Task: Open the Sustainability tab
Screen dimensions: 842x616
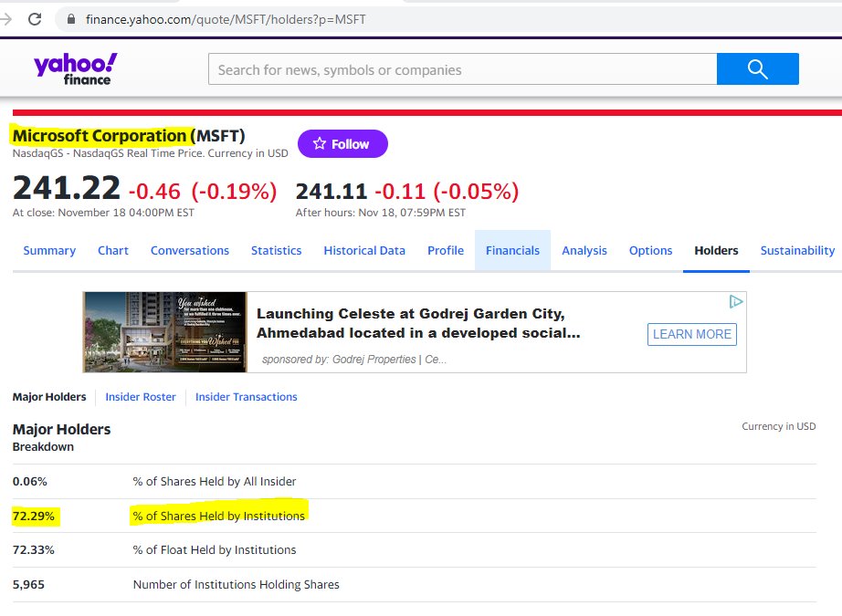Action: 797,251
